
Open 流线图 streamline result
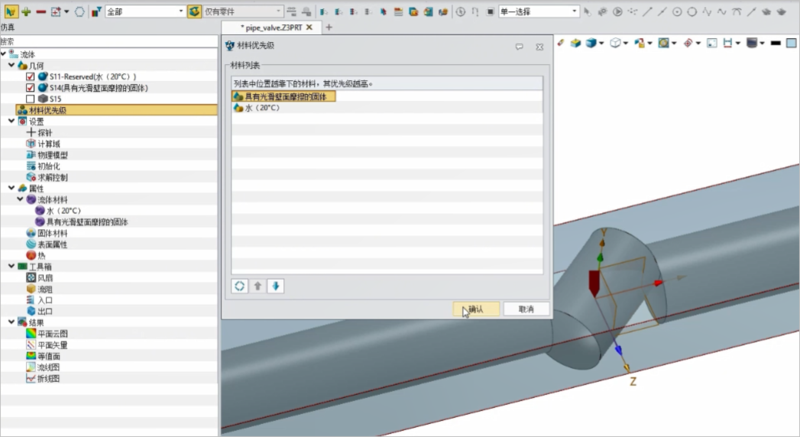pos(48,367)
